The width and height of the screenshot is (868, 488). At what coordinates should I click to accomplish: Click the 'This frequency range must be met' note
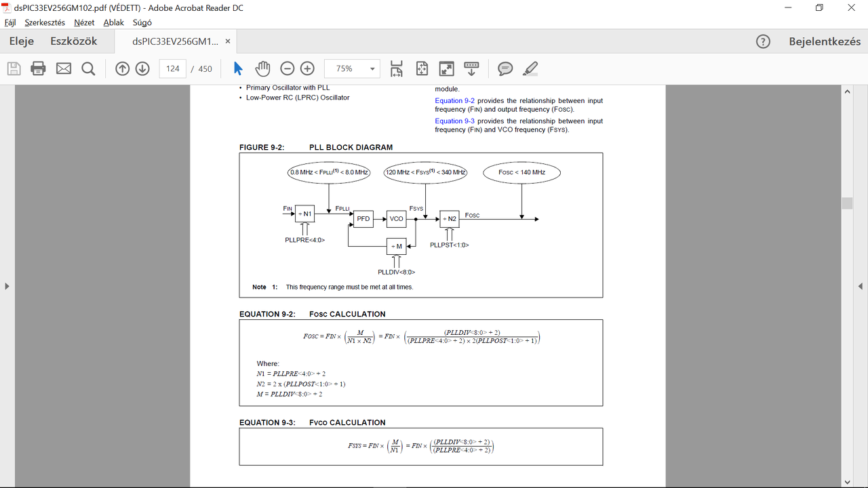349,287
